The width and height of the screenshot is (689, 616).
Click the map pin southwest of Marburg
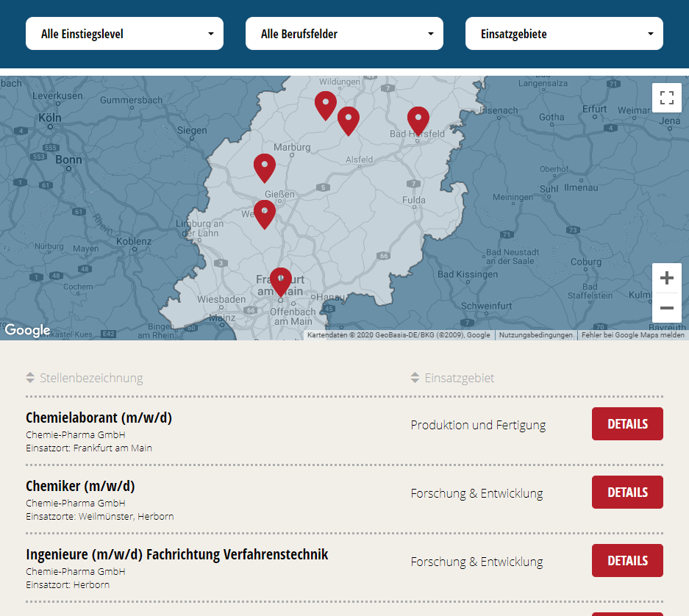click(264, 167)
